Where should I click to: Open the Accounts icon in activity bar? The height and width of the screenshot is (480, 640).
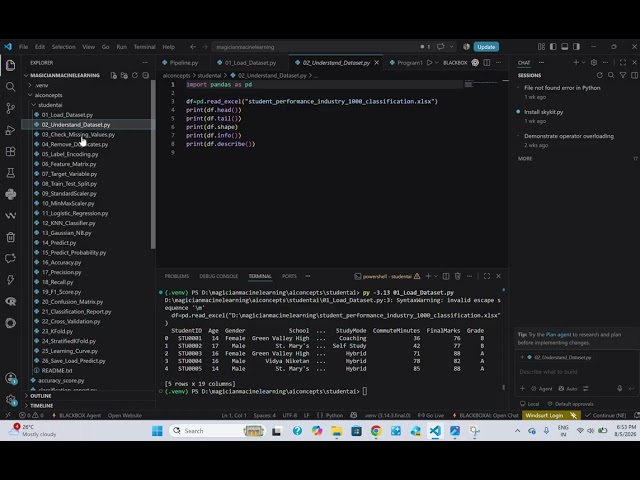click(11, 378)
